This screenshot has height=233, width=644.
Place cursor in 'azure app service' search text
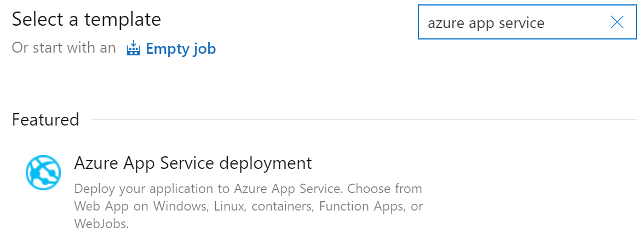(x=486, y=23)
